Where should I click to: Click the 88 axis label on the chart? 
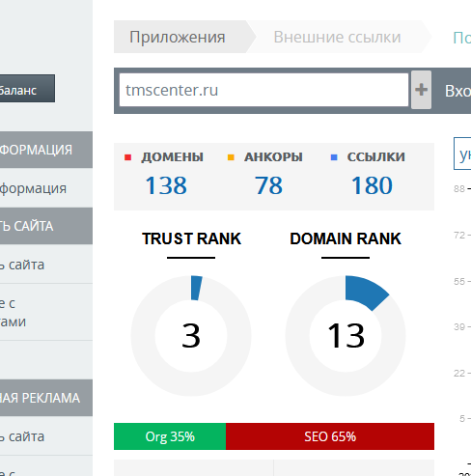[459, 188]
